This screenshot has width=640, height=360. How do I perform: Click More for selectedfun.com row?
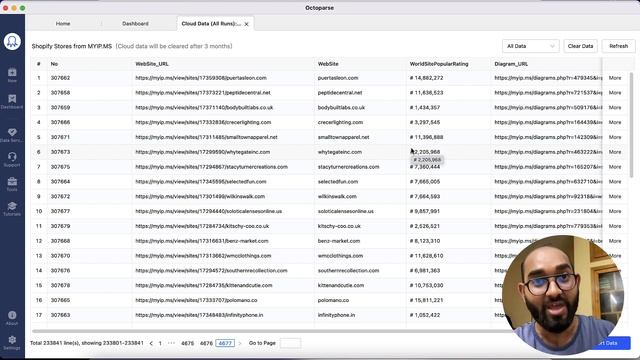(x=615, y=182)
